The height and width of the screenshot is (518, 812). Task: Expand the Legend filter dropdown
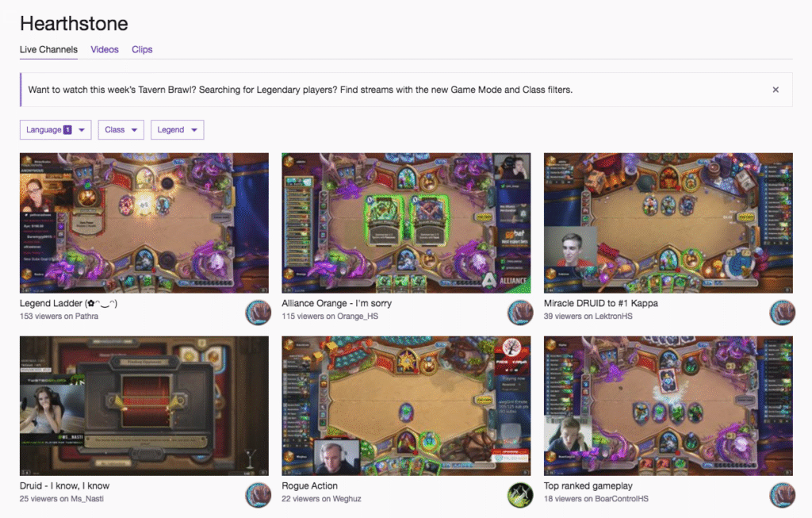click(x=177, y=129)
